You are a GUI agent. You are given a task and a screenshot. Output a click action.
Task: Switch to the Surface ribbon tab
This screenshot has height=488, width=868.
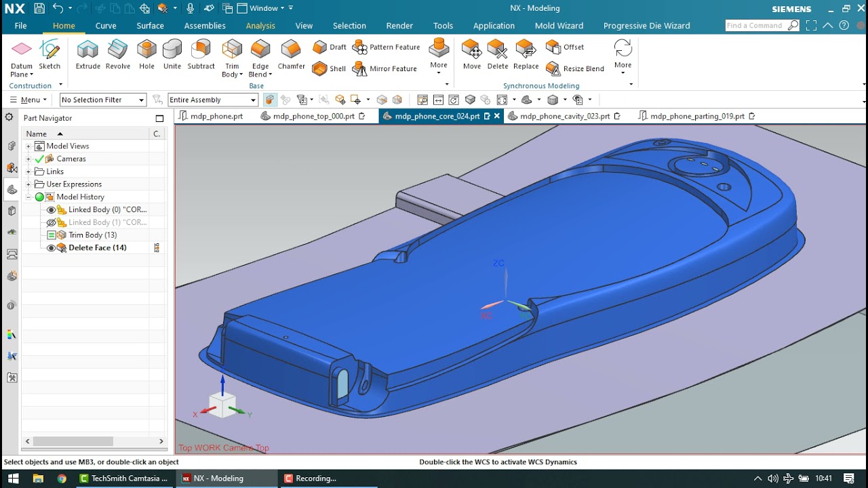tap(150, 26)
